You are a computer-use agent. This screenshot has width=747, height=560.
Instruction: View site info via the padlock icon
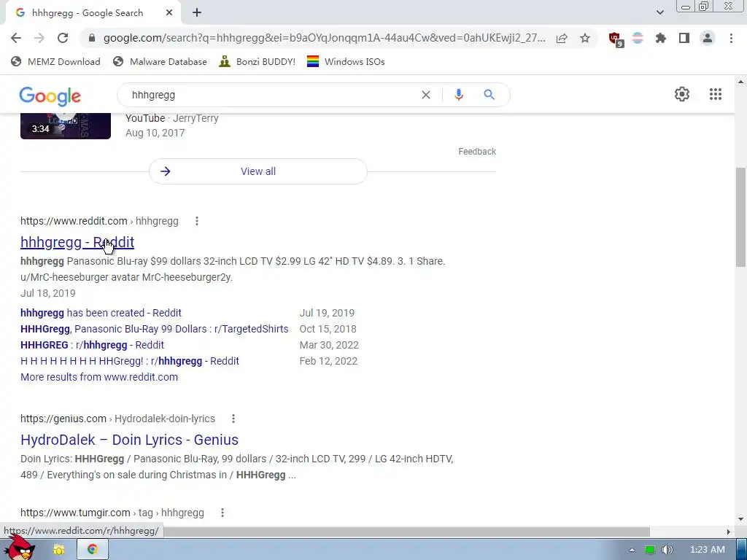[x=92, y=38]
